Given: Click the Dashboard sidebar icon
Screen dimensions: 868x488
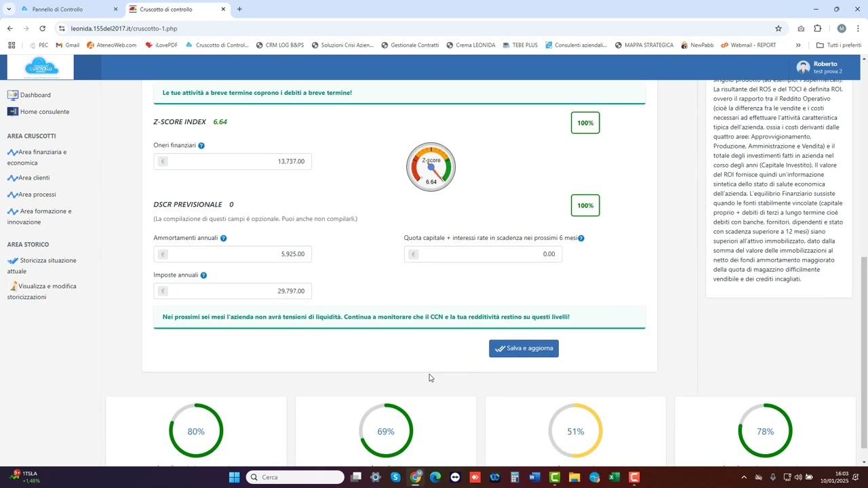Looking at the screenshot, I should click(12, 96).
